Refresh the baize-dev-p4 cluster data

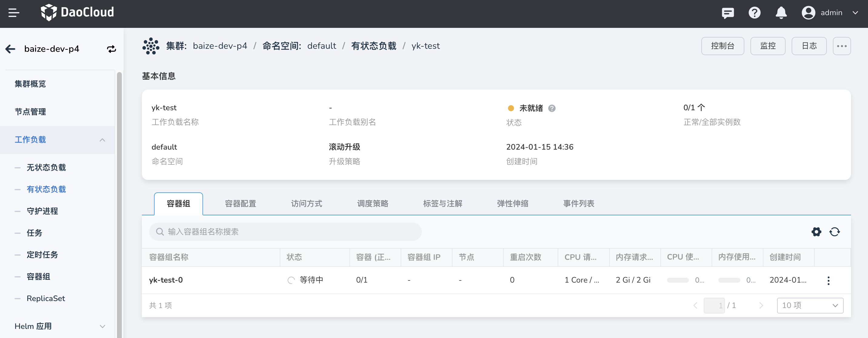111,49
